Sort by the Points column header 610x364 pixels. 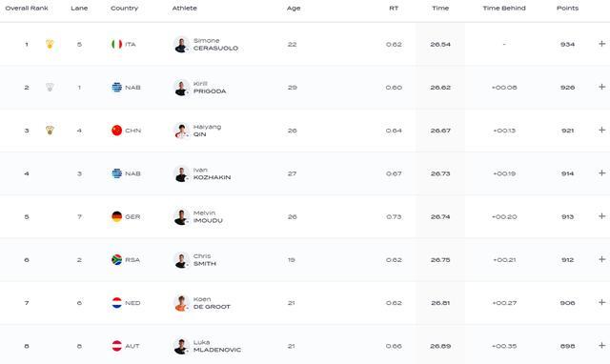[x=568, y=9]
